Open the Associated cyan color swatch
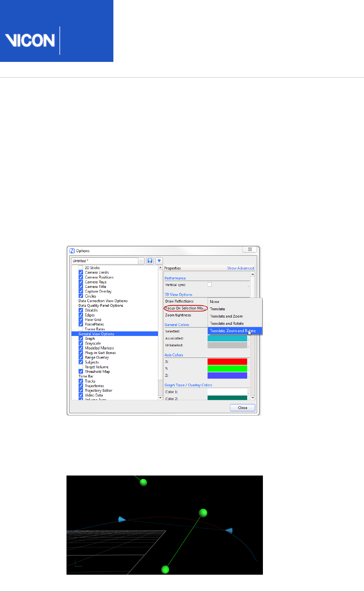364x592 pixels. [227, 338]
